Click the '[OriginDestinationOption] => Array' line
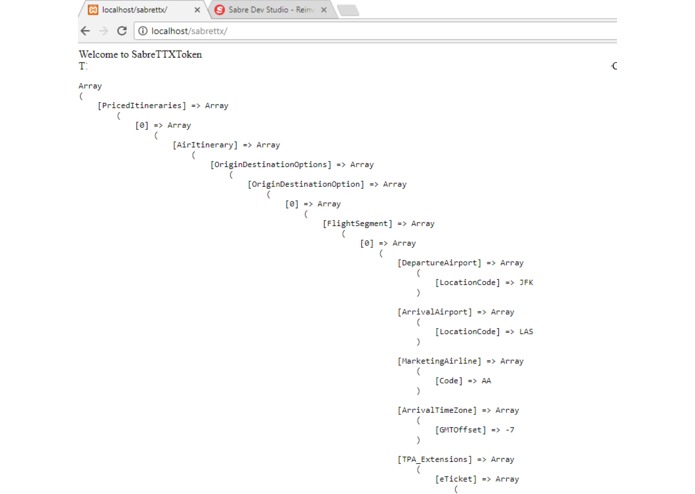This screenshot has height=494, width=695. click(327, 184)
